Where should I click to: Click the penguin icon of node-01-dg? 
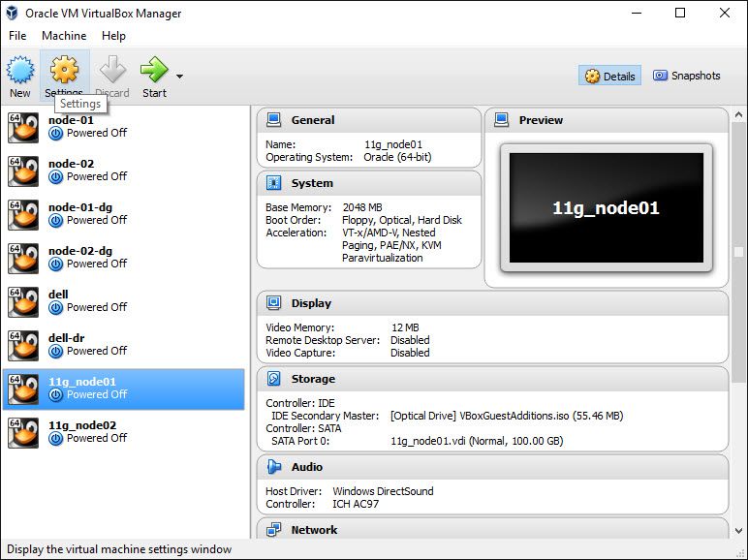[x=23, y=215]
